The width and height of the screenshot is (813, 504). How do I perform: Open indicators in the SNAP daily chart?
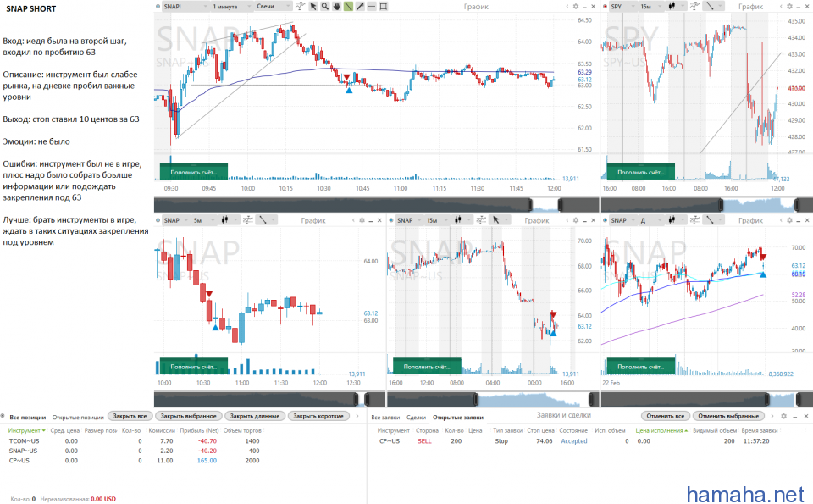click(x=695, y=220)
